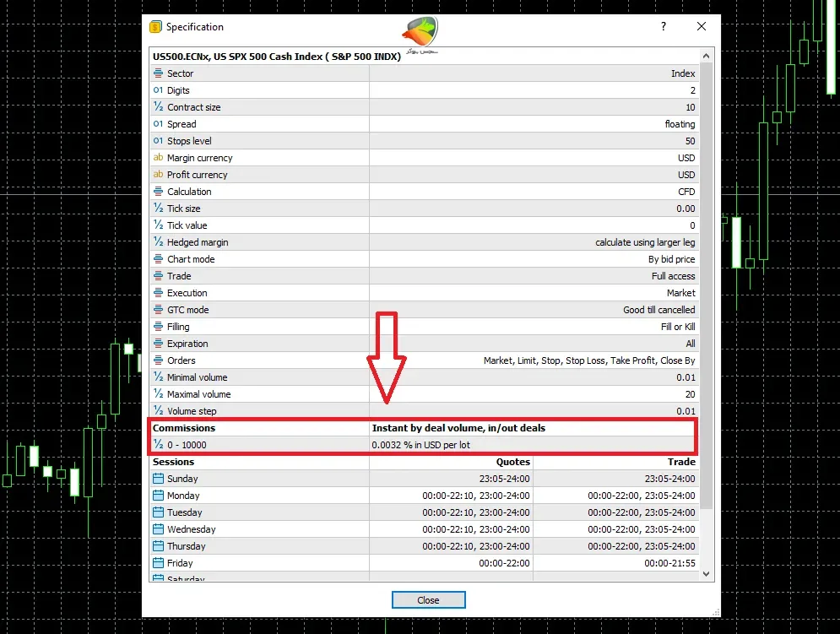840x634 pixels.
Task: Click the vertical scrollbar thumb
Action: pos(706,285)
